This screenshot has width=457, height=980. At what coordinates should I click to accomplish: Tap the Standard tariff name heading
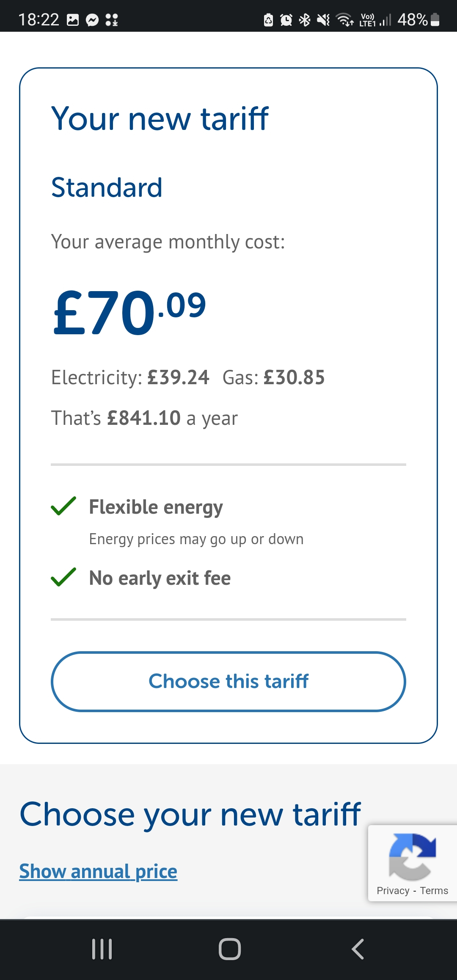(x=107, y=187)
